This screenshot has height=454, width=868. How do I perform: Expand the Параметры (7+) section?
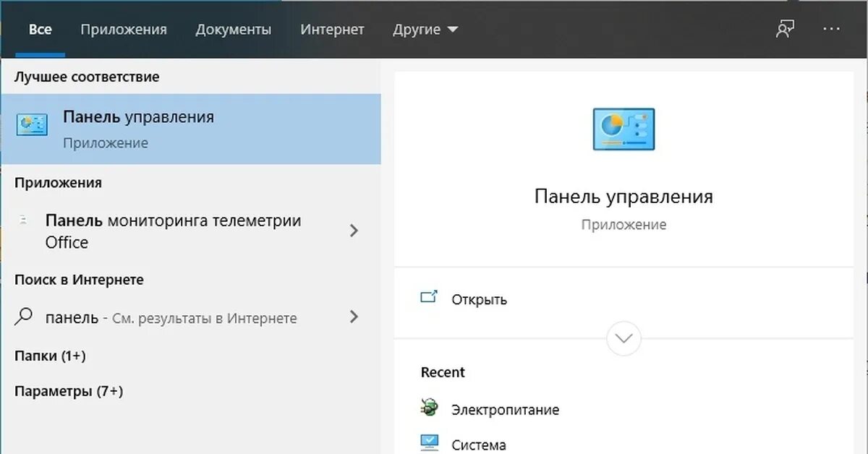coord(69,391)
